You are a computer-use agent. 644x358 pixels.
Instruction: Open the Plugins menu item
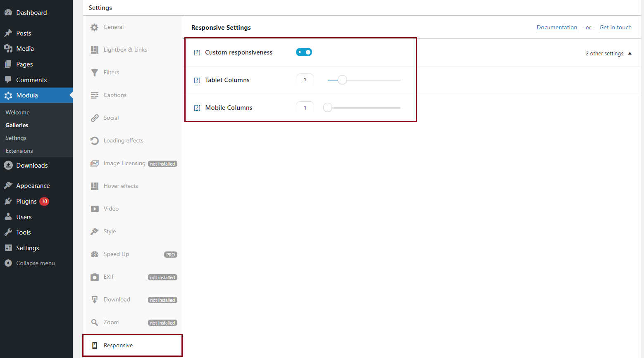click(x=26, y=202)
